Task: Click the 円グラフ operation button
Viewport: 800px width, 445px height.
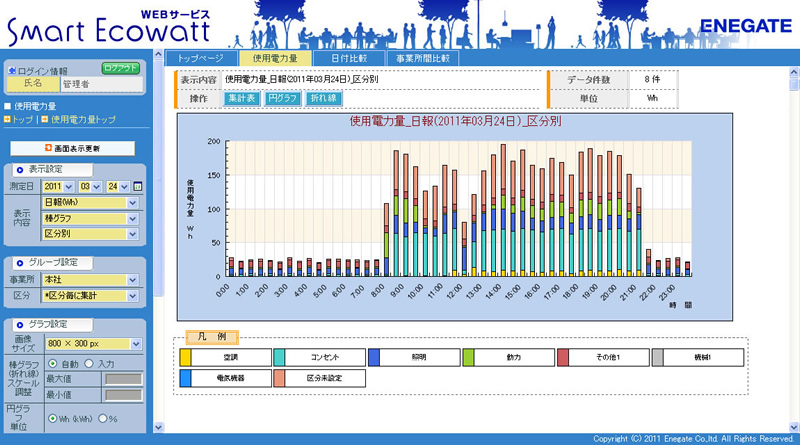Action: (x=283, y=98)
